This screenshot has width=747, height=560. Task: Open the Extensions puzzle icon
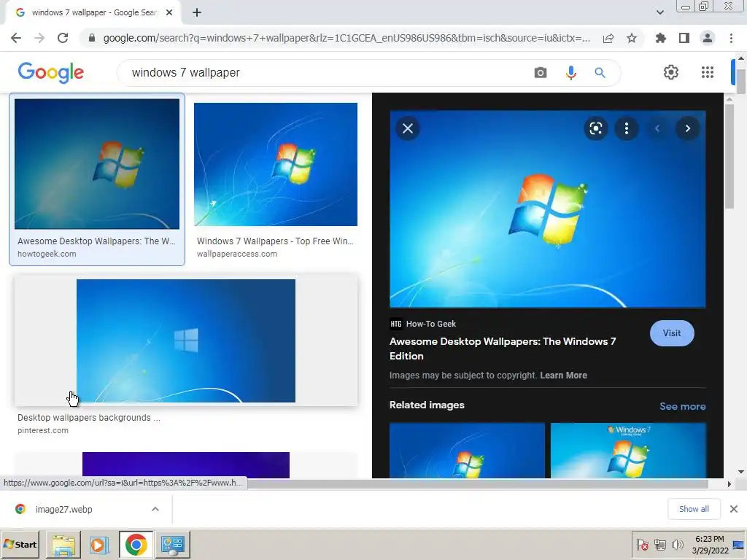click(x=661, y=38)
